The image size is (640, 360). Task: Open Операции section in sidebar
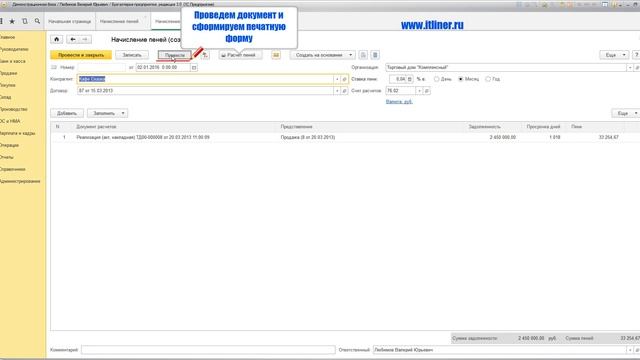point(9,145)
